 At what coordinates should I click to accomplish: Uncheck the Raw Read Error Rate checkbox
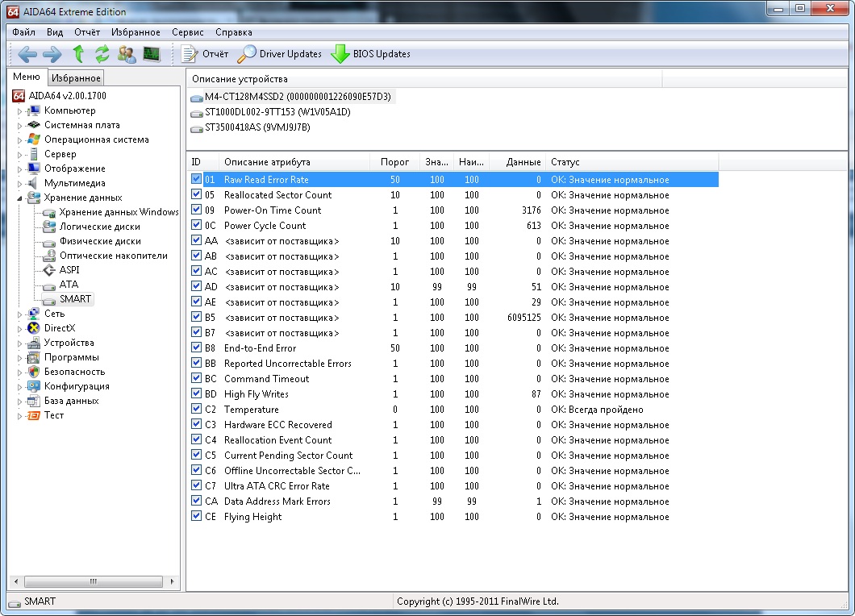[197, 179]
